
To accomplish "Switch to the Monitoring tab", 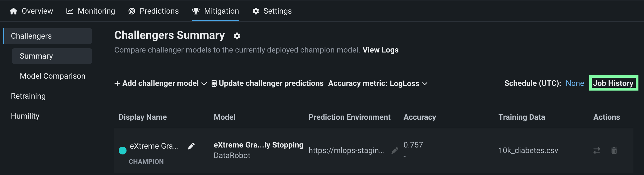I will [x=91, y=11].
